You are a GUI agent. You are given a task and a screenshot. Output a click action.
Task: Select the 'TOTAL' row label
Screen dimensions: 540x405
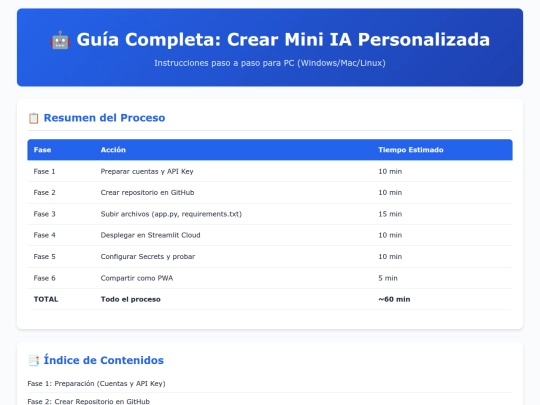pos(46,299)
